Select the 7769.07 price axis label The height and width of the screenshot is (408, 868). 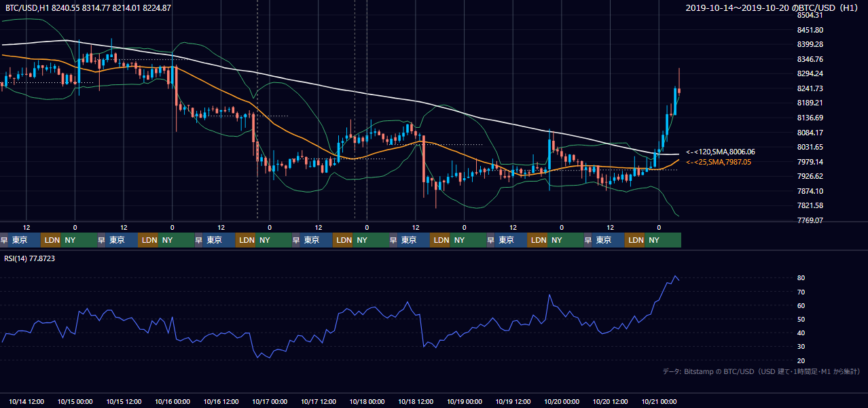tap(810, 220)
